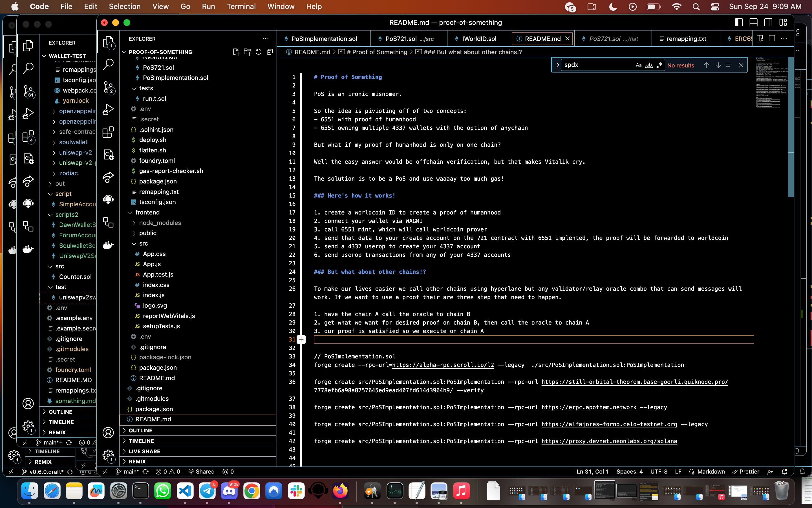Image resolution: width=812 pixels, height=508 pixels.
Task: Toggle Match Whole Word in find widget
Action: [649, 65]
